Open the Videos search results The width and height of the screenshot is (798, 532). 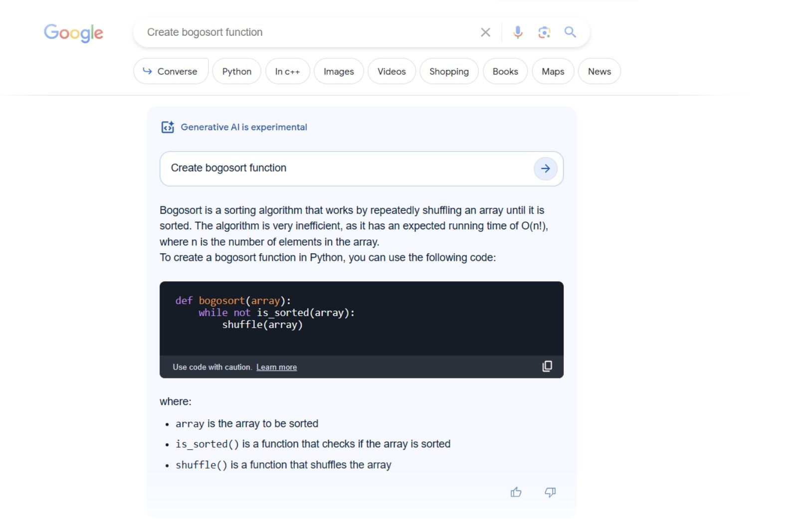[x=391, y=71]
